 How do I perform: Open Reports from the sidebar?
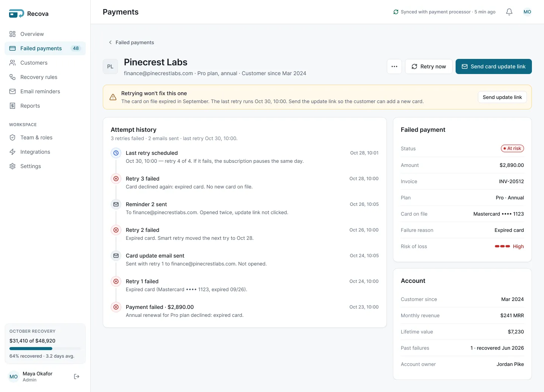tap(45, 106)
